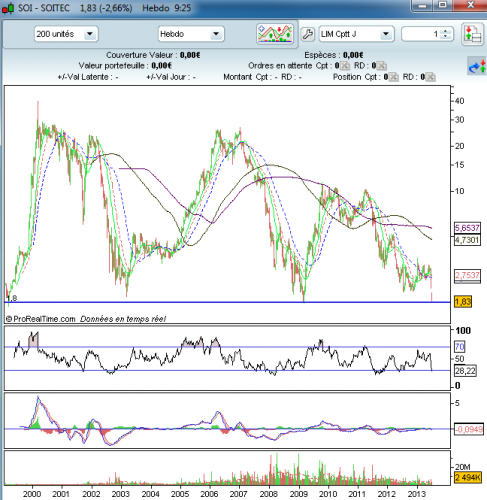Viewport: 487px width, 500px height.
Task: Click the 5,6537 purple moving average label
Action: 467,228
